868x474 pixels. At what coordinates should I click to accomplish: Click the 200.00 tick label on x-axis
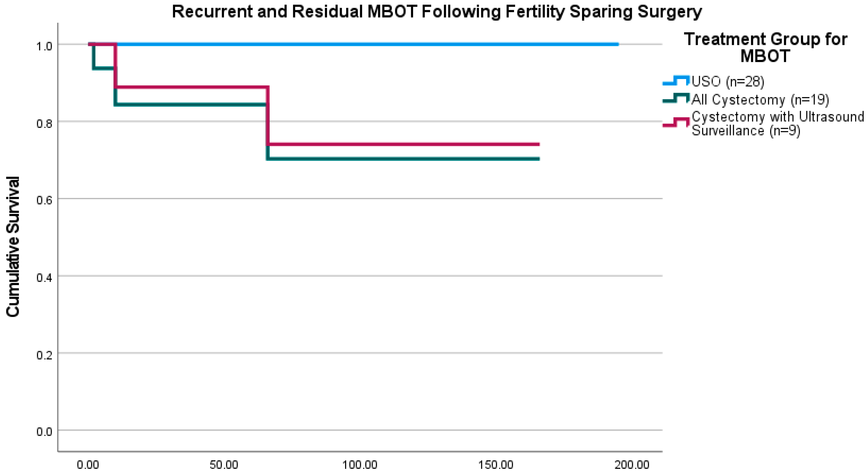point(632,465)
